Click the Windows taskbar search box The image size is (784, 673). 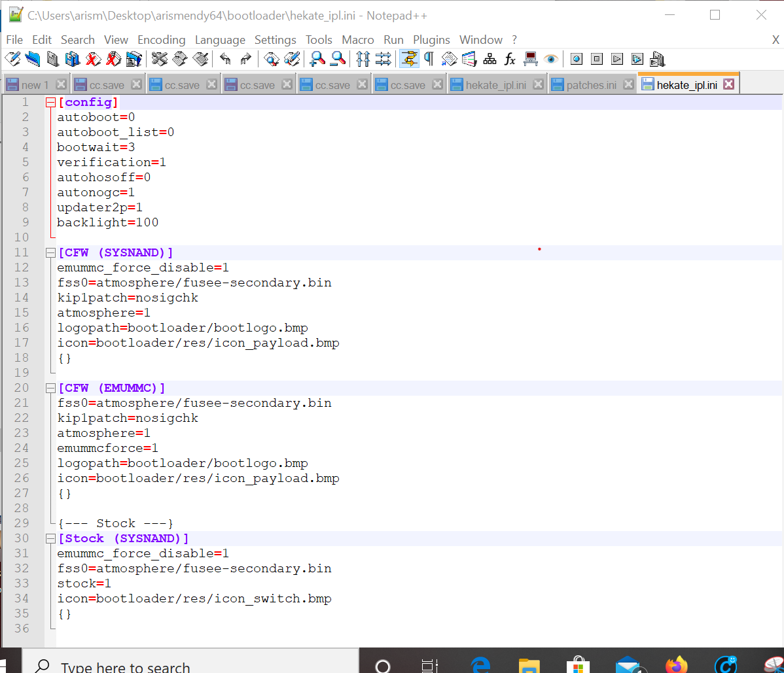(190, 661)
